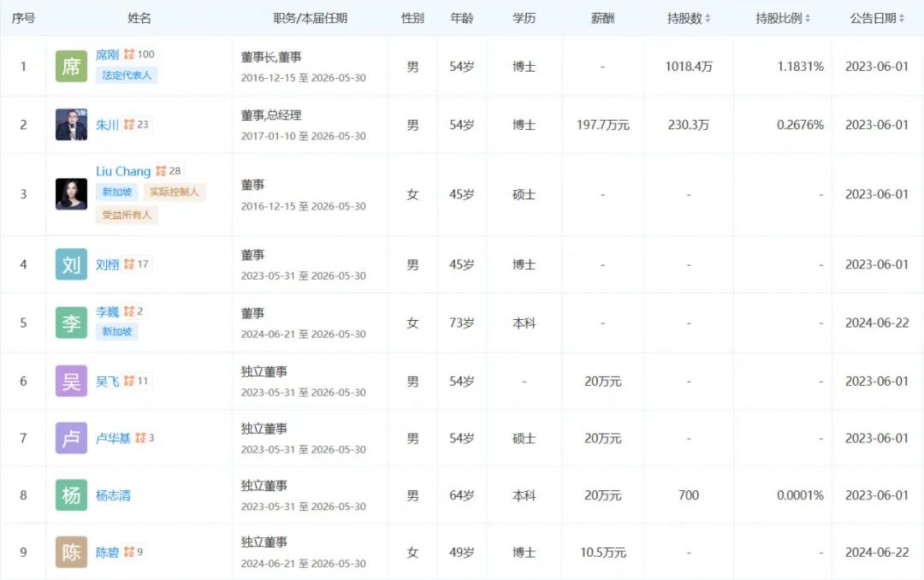Open the profile link for 席刚

tap(107, 55)
